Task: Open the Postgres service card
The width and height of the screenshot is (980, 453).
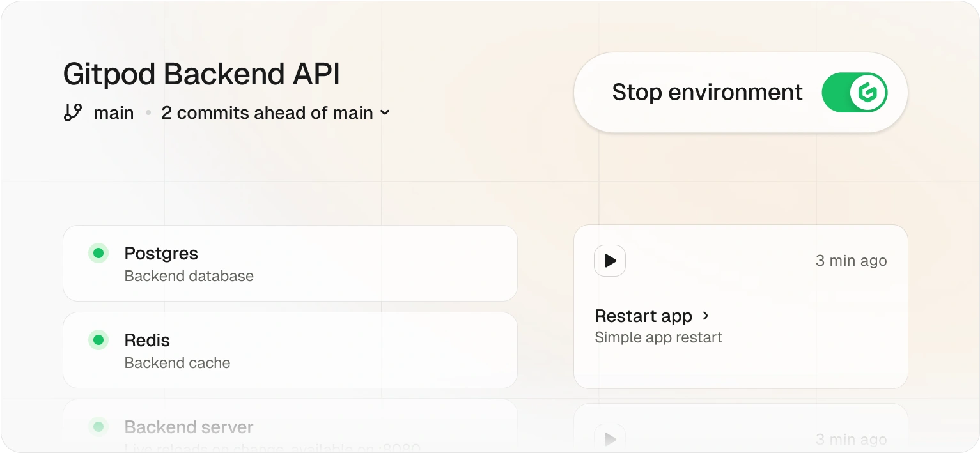Action: [290, 263]
